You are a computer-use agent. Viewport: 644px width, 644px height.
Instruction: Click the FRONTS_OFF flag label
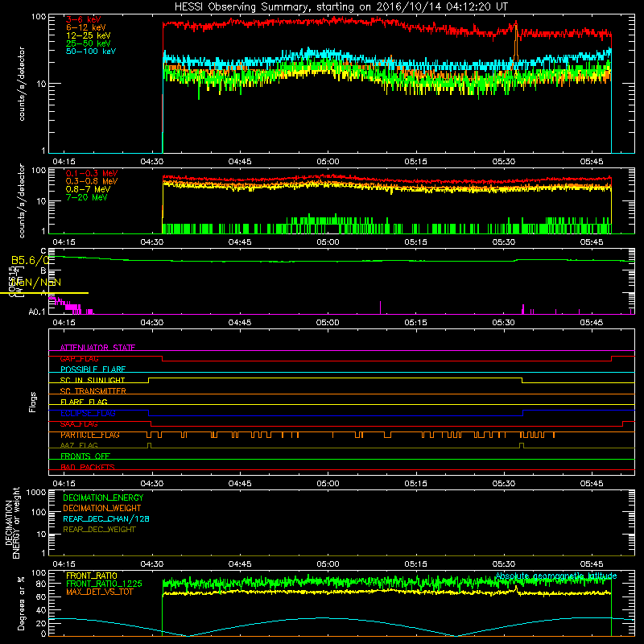(85, 456)
